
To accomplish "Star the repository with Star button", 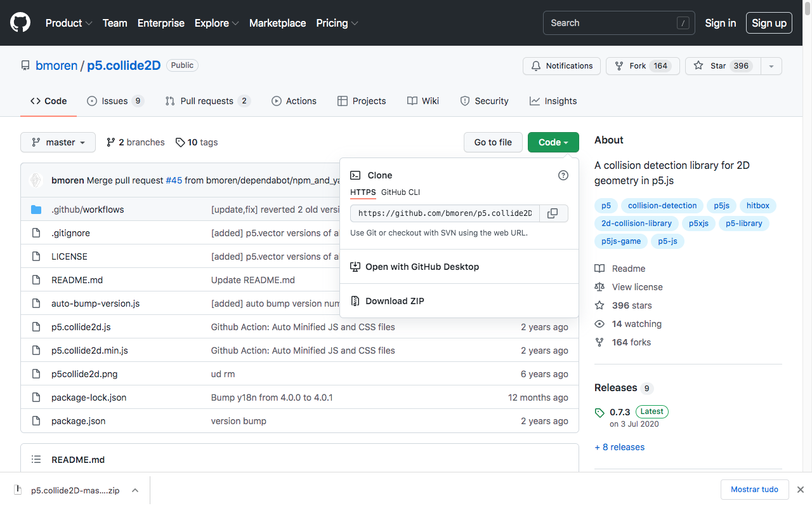I will click(x=723, y=66).
